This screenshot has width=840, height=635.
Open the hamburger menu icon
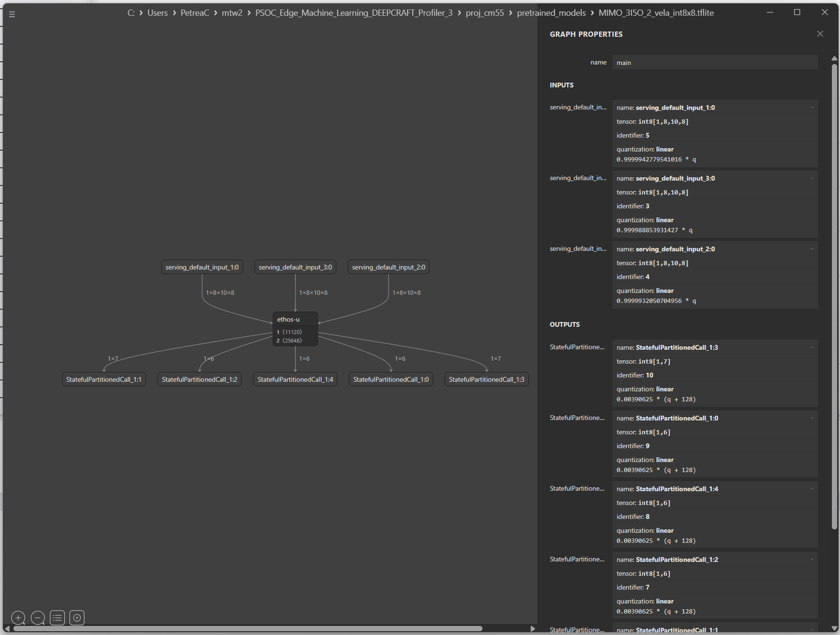tap(12, 14)
